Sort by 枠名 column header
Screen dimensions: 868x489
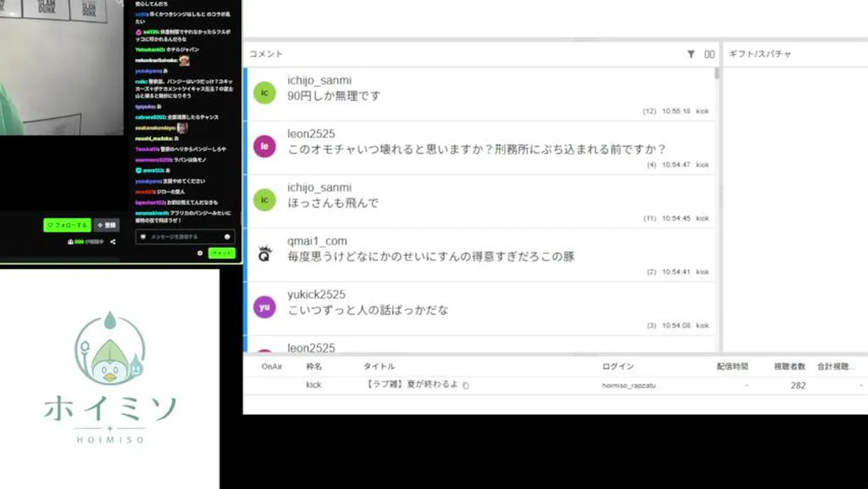[x=314, y=367]
